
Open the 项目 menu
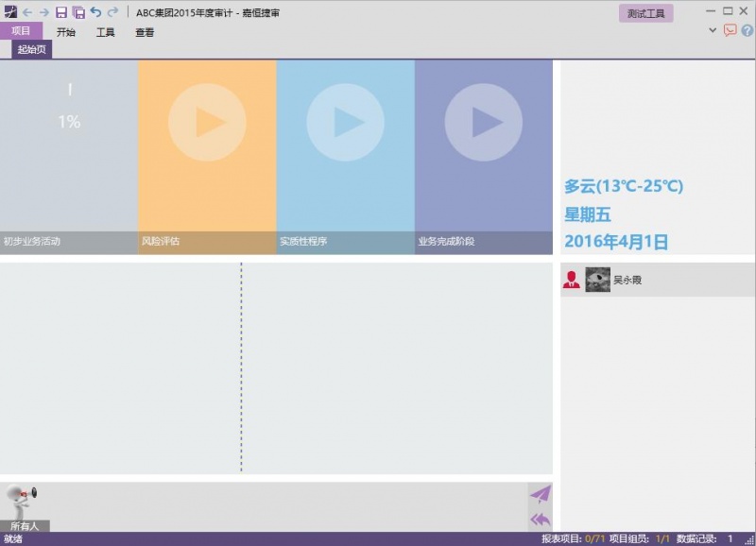(21, 31)
